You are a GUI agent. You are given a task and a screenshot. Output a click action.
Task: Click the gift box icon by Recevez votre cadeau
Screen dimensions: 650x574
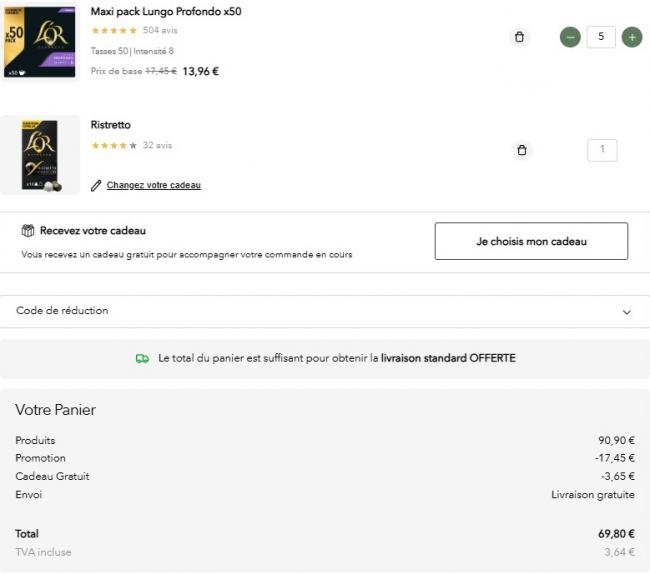(28, 231)
